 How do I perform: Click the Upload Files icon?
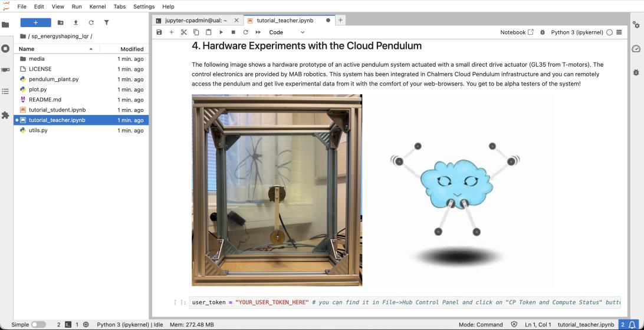[x=75, y=22]
